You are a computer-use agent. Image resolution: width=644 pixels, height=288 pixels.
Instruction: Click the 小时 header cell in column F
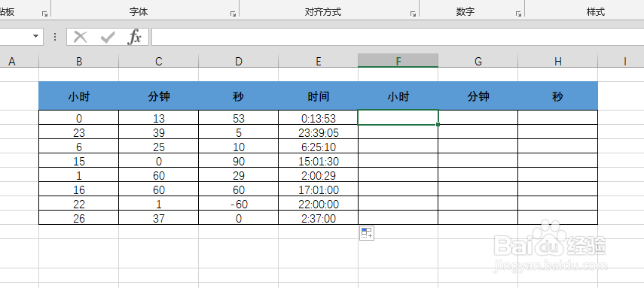398,96
